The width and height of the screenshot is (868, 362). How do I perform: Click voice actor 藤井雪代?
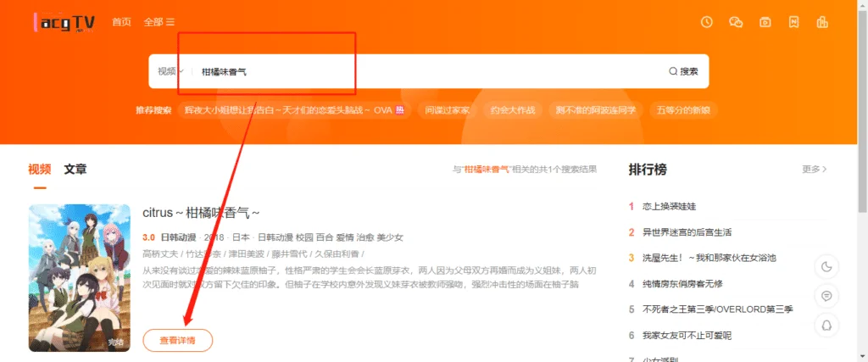[290, 254]
